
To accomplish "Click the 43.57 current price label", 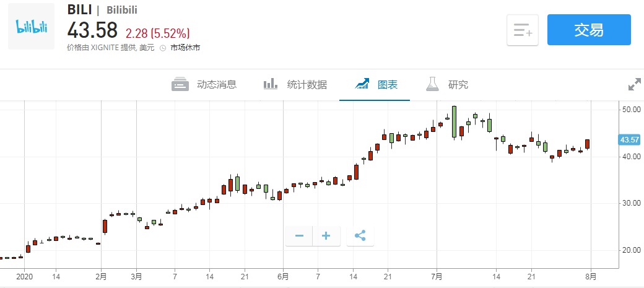I will [629, 139].
